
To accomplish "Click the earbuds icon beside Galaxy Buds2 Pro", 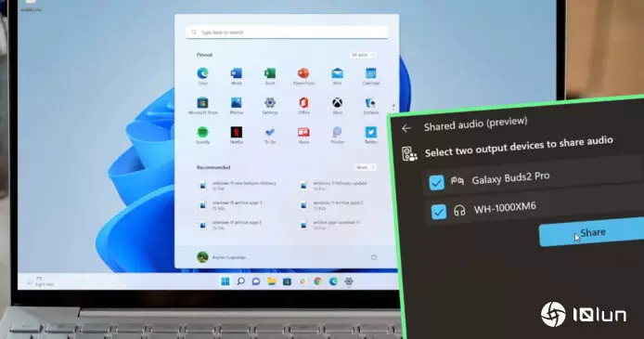I will [457, 180].
